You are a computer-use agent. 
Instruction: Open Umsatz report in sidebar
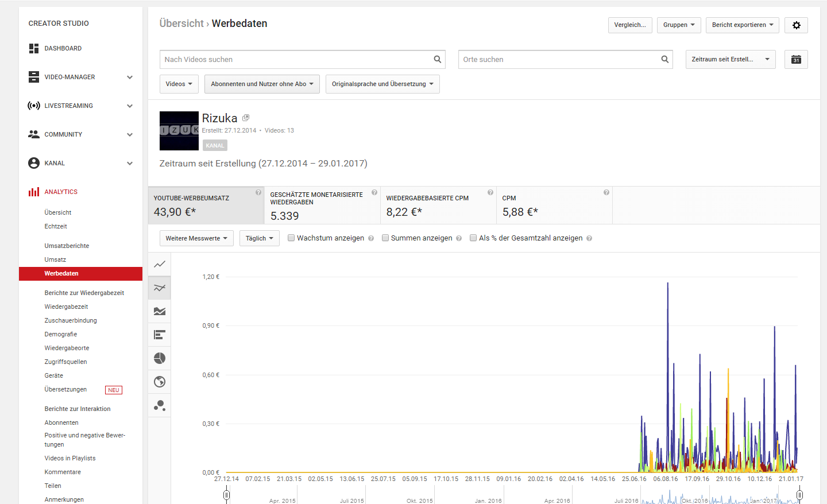[x=55, y=259]
